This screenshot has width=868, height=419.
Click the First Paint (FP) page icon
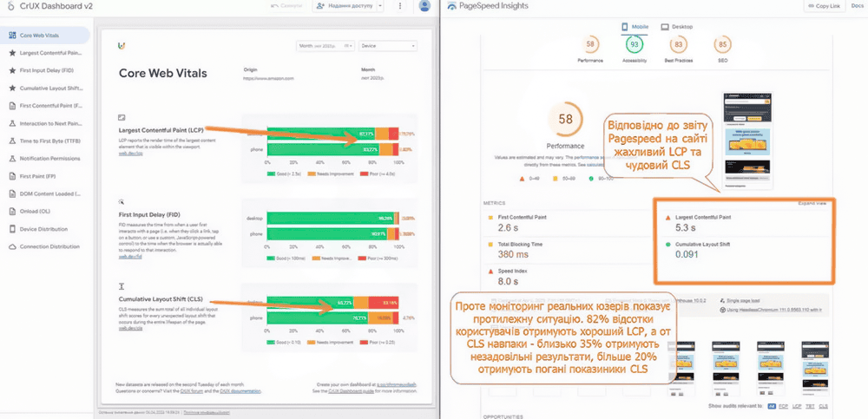coord(12,176)
